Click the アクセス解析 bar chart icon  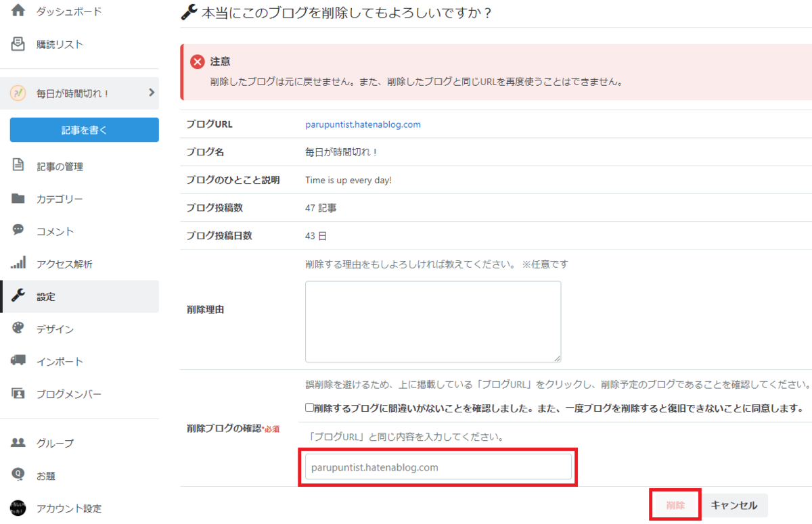coord(18,263)
